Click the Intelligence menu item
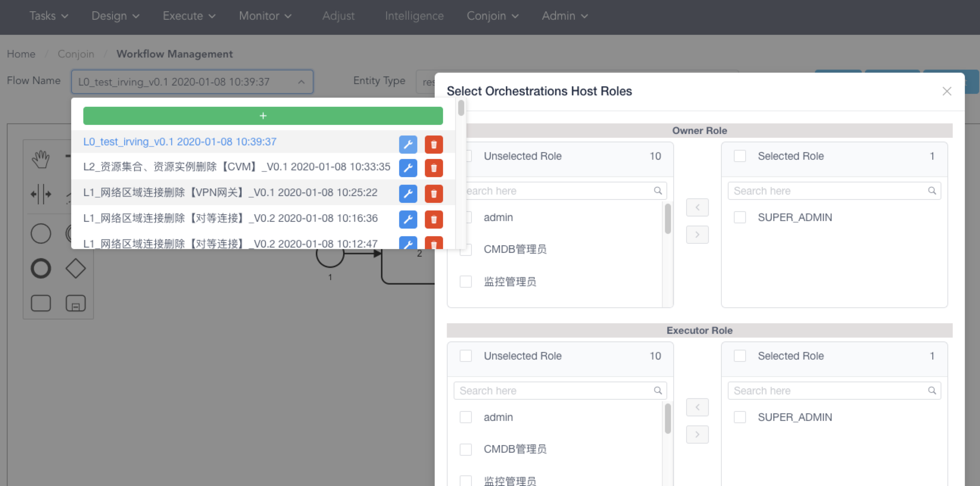Screen dimensions: 980x486 414,16
